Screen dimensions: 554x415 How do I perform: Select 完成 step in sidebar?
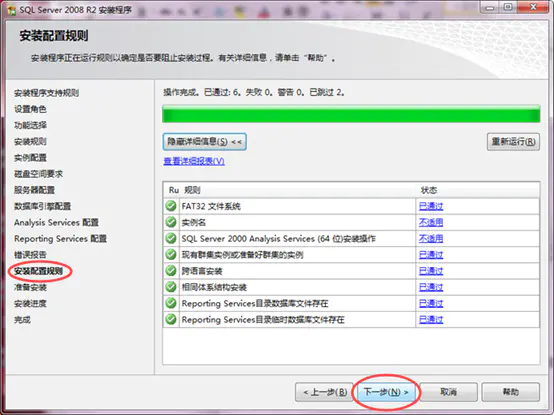click(x=22, y=320)
